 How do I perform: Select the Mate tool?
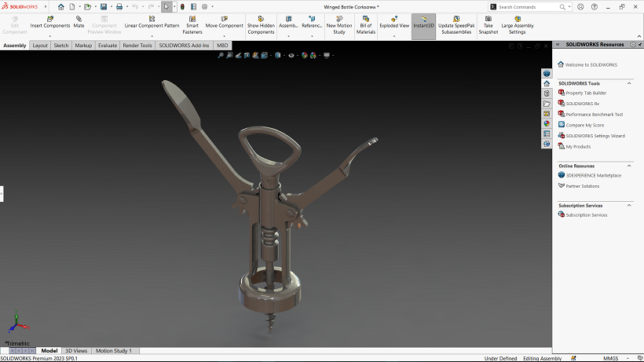click(79, 22)
